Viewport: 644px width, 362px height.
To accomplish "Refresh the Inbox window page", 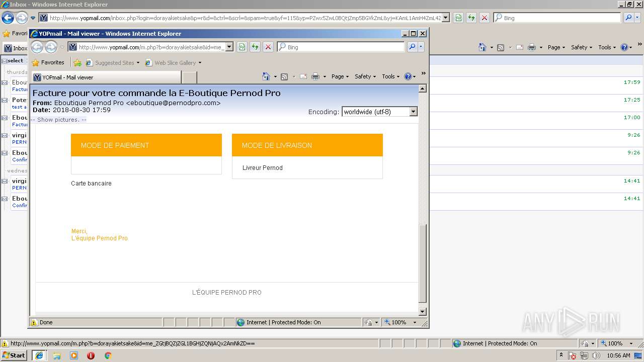I will pos(471,18).
